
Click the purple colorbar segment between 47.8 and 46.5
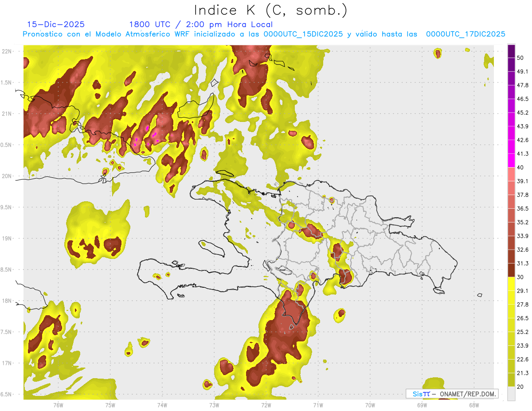pos(512,92)
